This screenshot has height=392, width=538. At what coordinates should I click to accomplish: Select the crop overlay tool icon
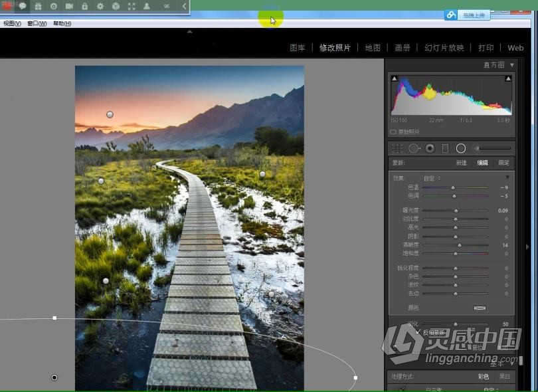397,148
